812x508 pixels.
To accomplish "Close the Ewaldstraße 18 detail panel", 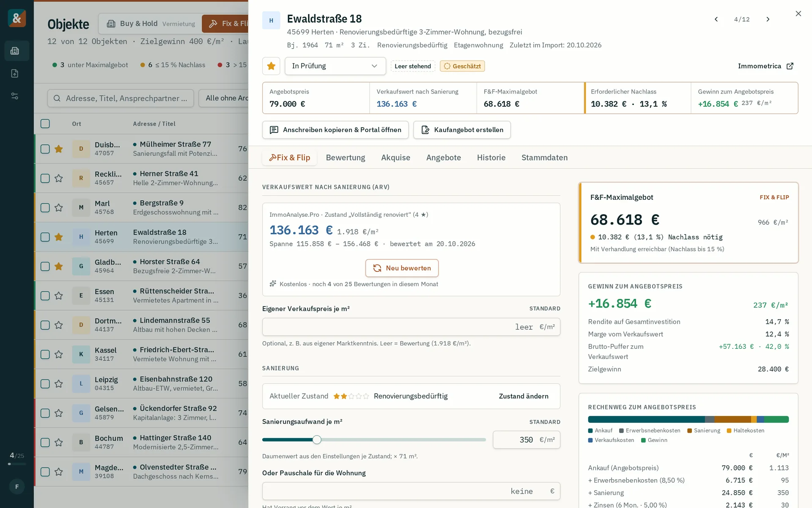I will [798, 14].
